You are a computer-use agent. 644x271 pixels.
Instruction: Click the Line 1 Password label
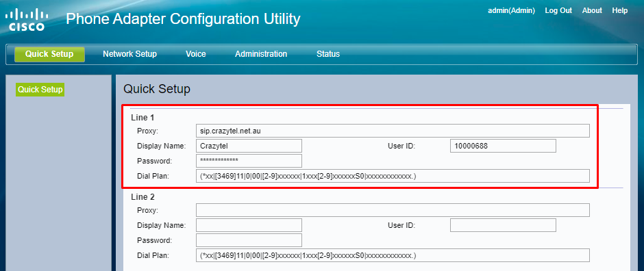point(154,161)
